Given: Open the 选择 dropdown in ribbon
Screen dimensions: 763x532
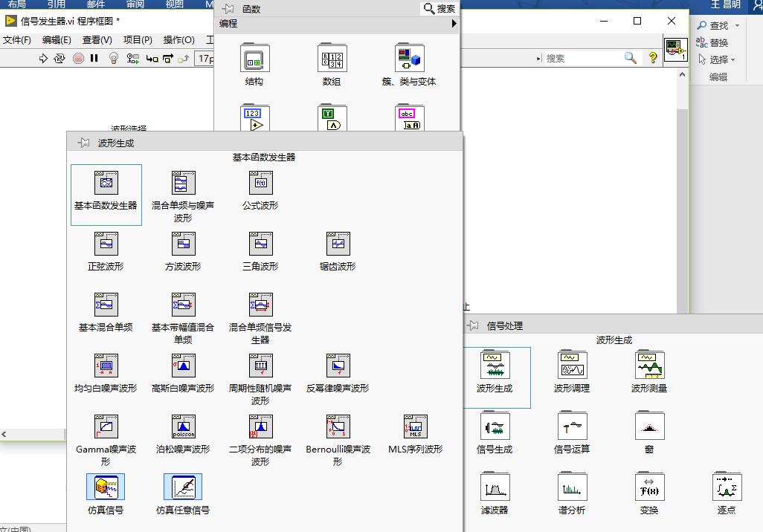Looking at the screenshot, I should (x=733, y=59).
